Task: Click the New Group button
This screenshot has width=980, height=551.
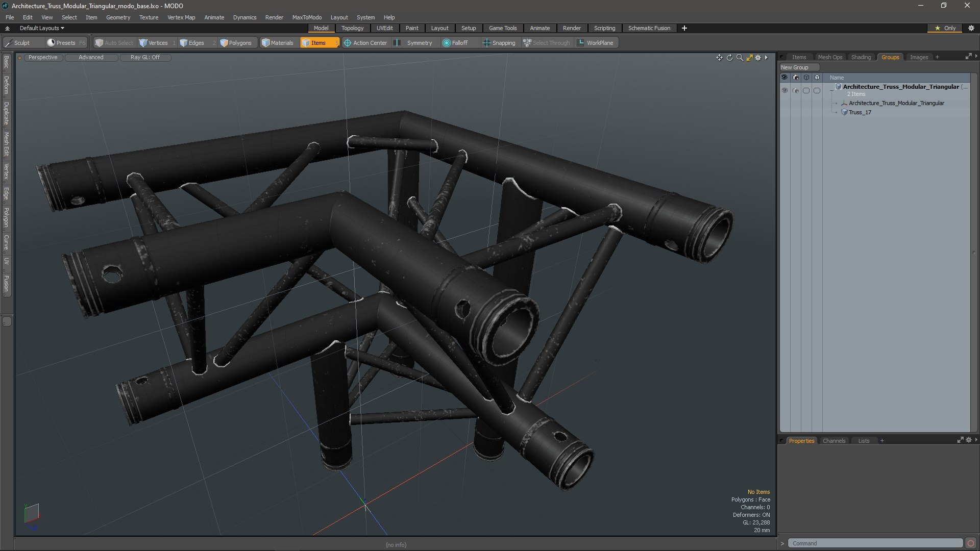Action: pos(795,67)
